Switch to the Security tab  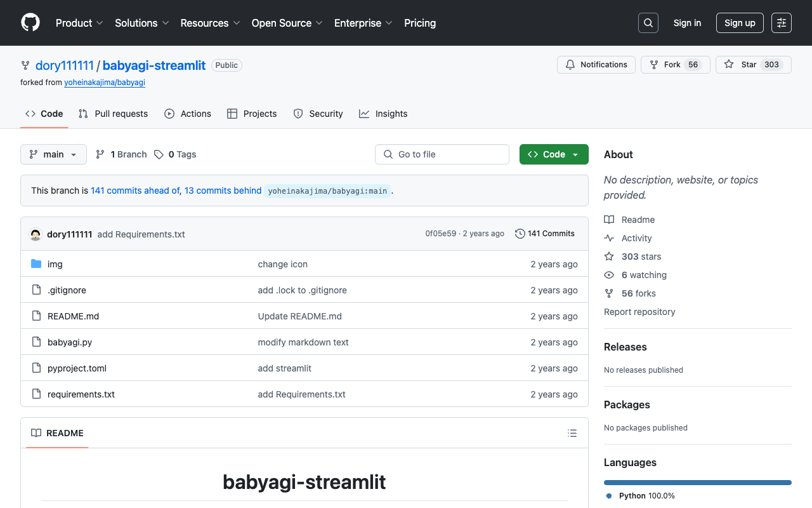tap(318, 114)
